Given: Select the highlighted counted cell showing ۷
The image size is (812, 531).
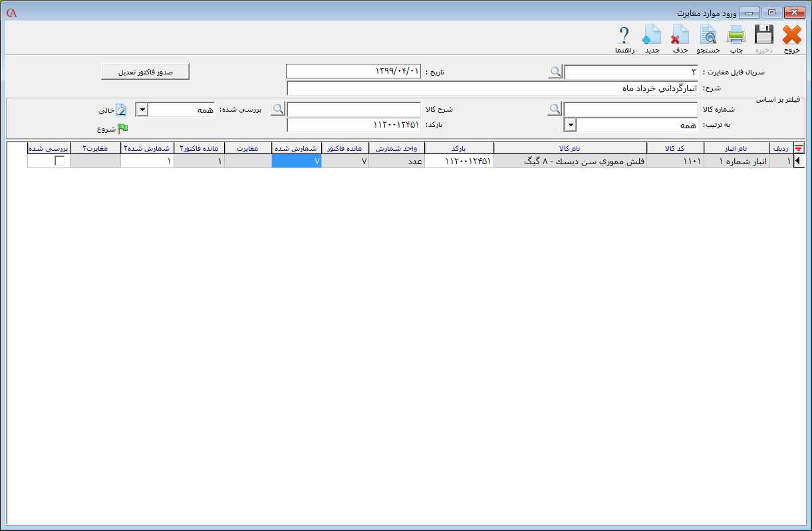Looking at the screenshot, I should pos(297,161).
